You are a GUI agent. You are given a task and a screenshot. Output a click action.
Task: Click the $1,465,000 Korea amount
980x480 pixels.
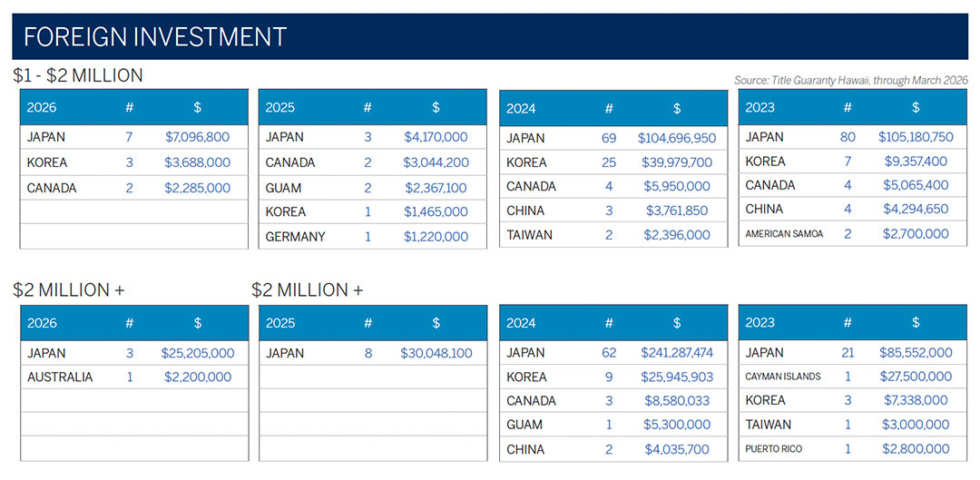436,212
